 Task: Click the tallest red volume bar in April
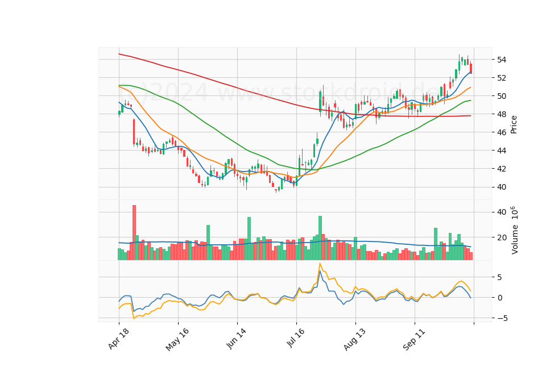coord(134,232)
